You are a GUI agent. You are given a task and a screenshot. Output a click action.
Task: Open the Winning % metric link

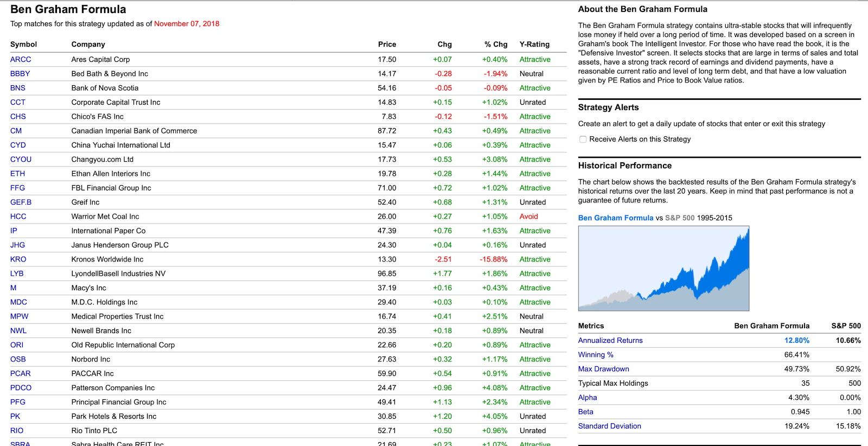click(596, 355)
